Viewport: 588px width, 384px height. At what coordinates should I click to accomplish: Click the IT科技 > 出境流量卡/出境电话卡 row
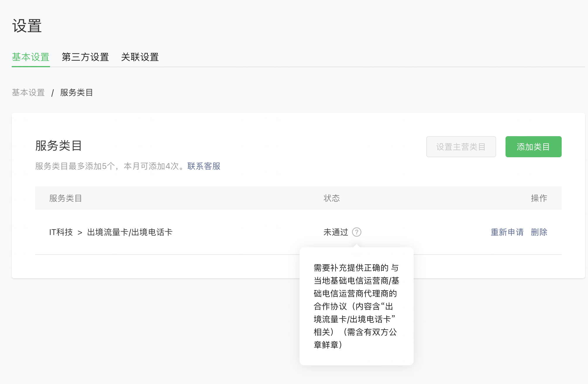pos(111,232)
